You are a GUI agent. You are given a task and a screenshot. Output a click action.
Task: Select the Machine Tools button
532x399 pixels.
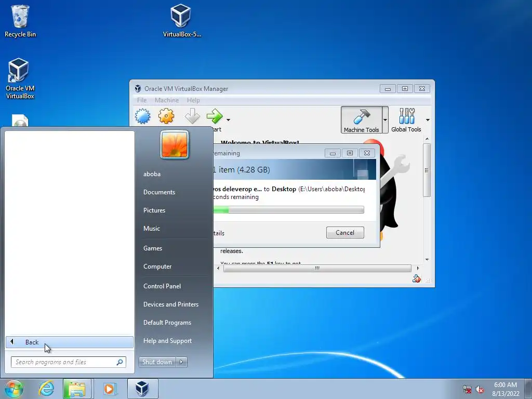click(x=362, y=120)
